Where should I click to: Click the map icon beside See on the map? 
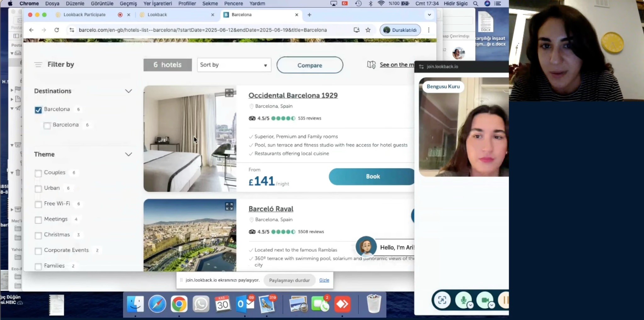(x=371, y=65)
